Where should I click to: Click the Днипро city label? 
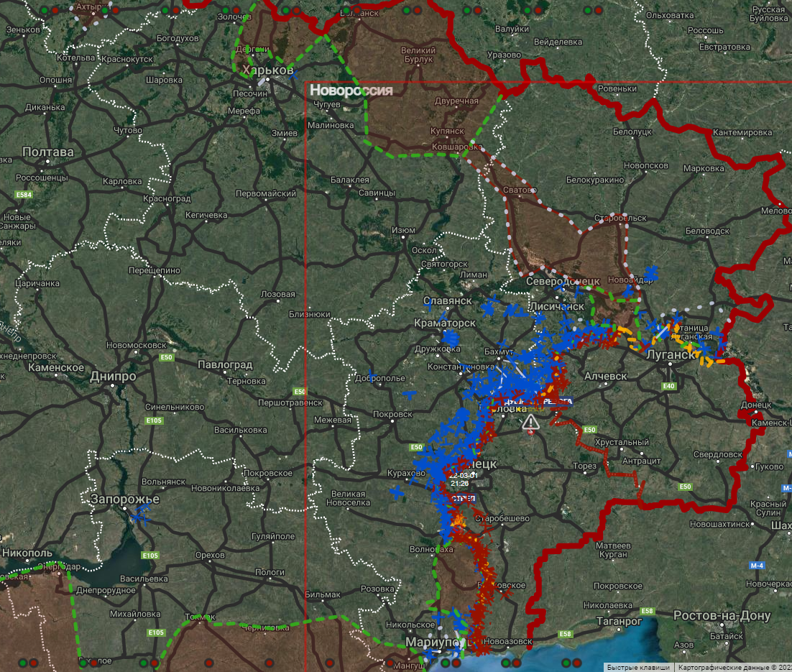coord(113,377)
